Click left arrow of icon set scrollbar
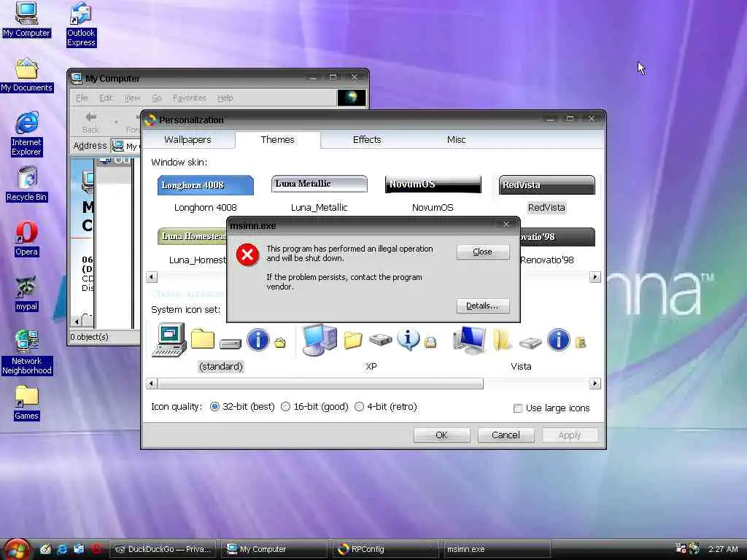Viewport: 747px width, 560px height. pos(152,384)
